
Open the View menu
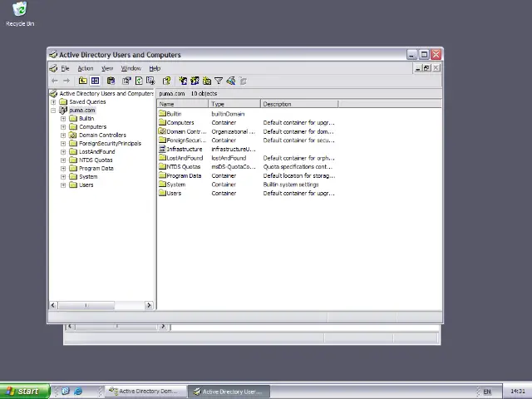point(107,68)
